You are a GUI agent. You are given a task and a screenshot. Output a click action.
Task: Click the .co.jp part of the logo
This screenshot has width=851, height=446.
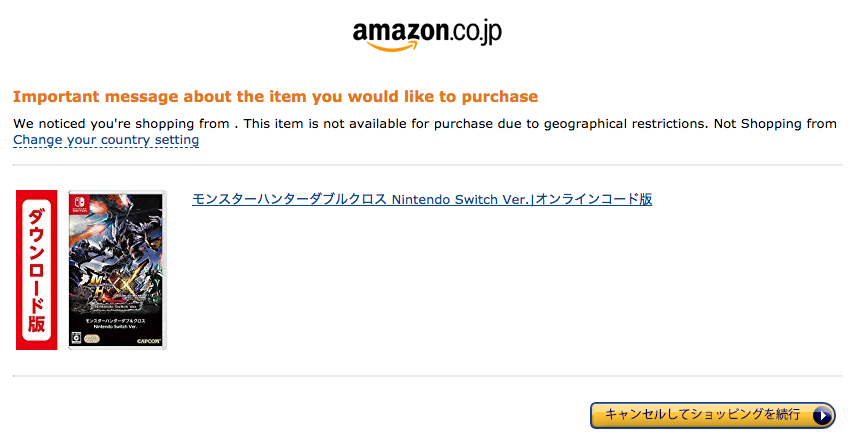click(476, 33)
